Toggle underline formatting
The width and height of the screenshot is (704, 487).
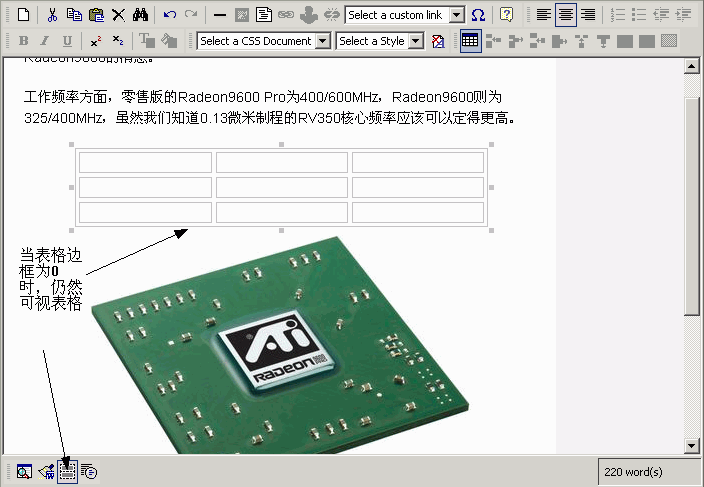(67, 41)
